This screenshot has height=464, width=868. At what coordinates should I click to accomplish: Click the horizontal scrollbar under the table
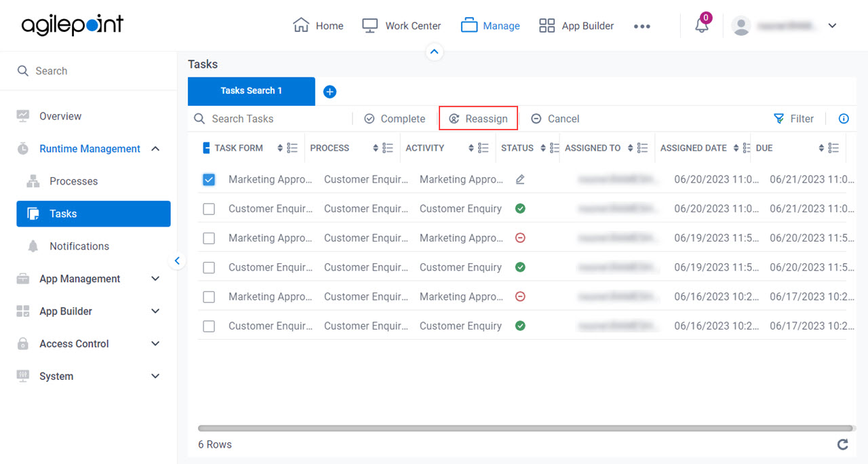coord(526,429)
